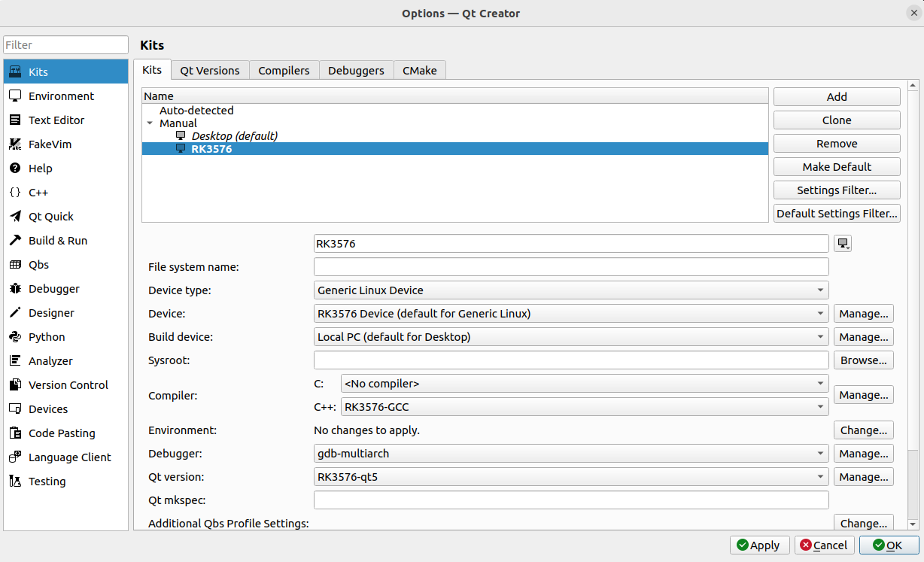Open the Debugger bug icon category
924x562 pixels.
coord(14,289)
